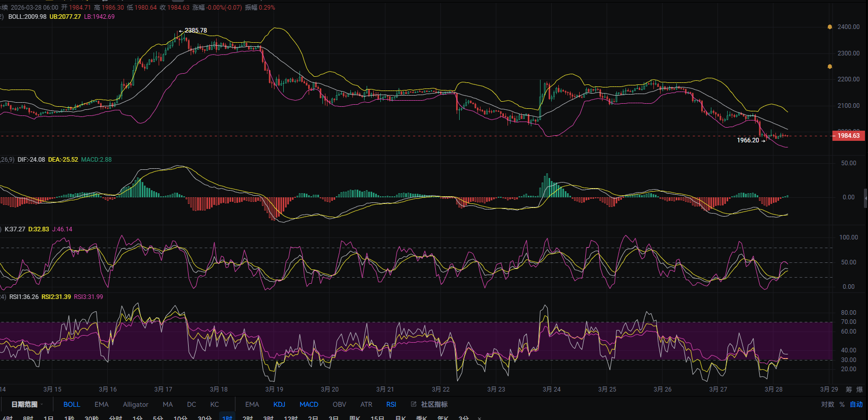Click the price alert bell near 2400.00
This screenshot has height=420, width=868.
830,27
